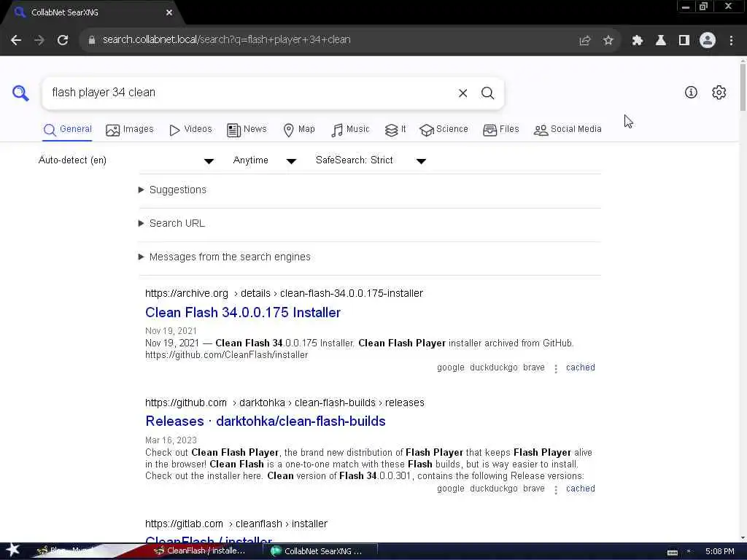Switch to the News tab
The image size is (747, 560).
click(247, 129)
